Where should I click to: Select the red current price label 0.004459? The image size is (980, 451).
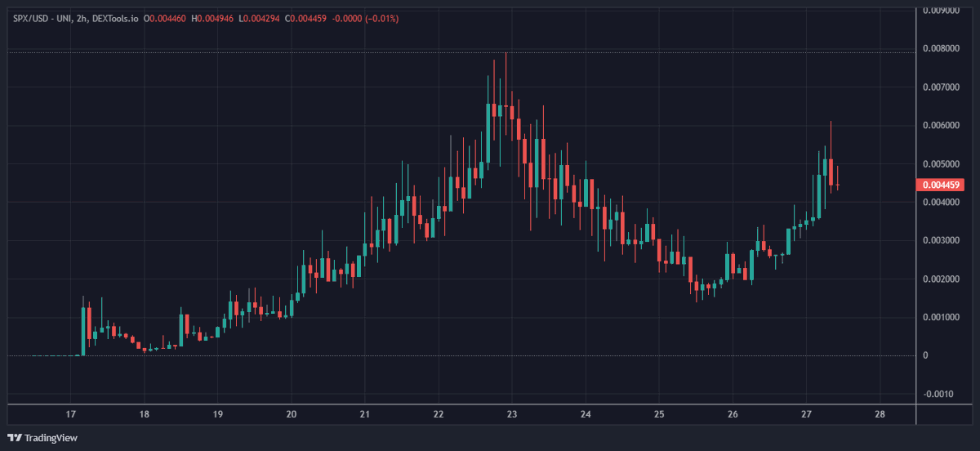[x=942, y=185]
